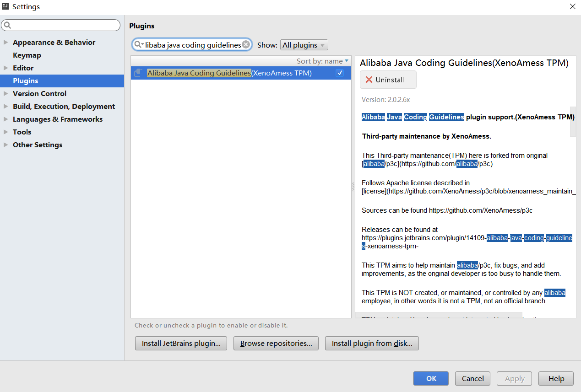
Task: Expand the Editor settings node
Action: 6,68
